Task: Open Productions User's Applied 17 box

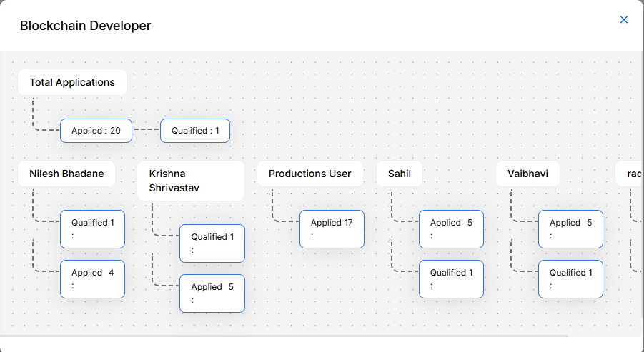Action: [332, 229]
